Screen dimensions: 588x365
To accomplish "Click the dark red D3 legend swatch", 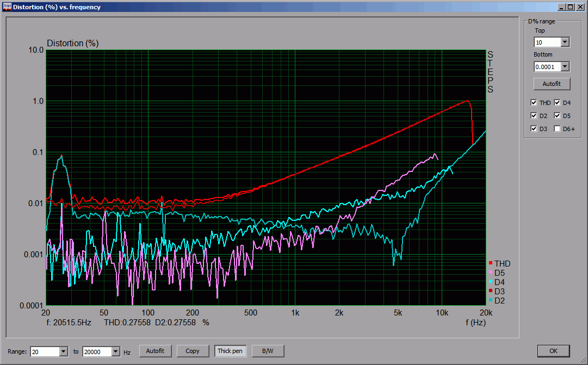I will [x=491, y=290].
